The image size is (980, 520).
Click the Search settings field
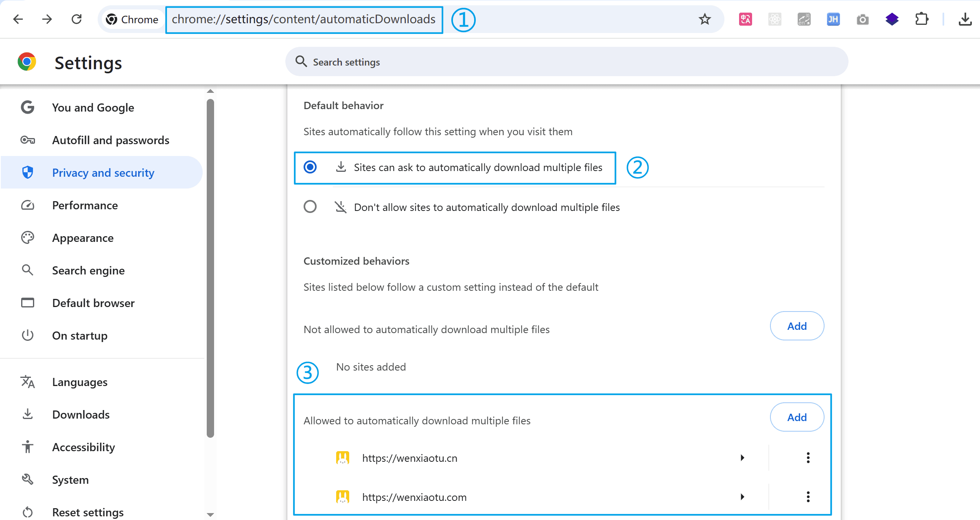click(x=566, y=62)
